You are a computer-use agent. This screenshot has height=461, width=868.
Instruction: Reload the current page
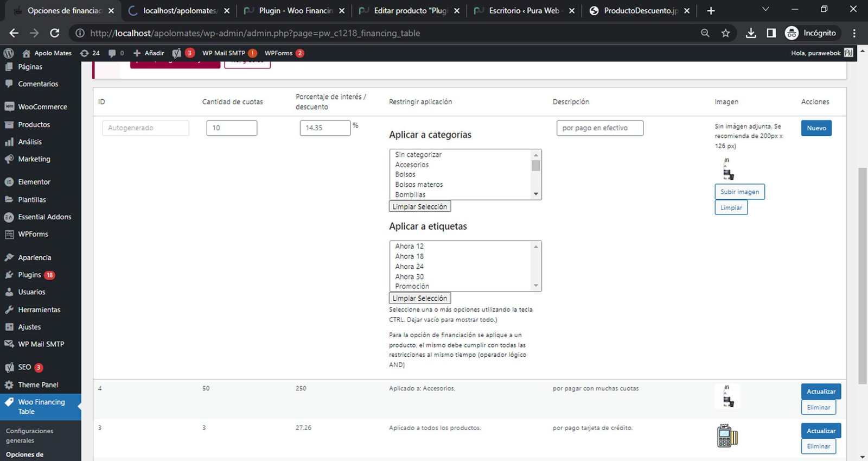(55, 33)
